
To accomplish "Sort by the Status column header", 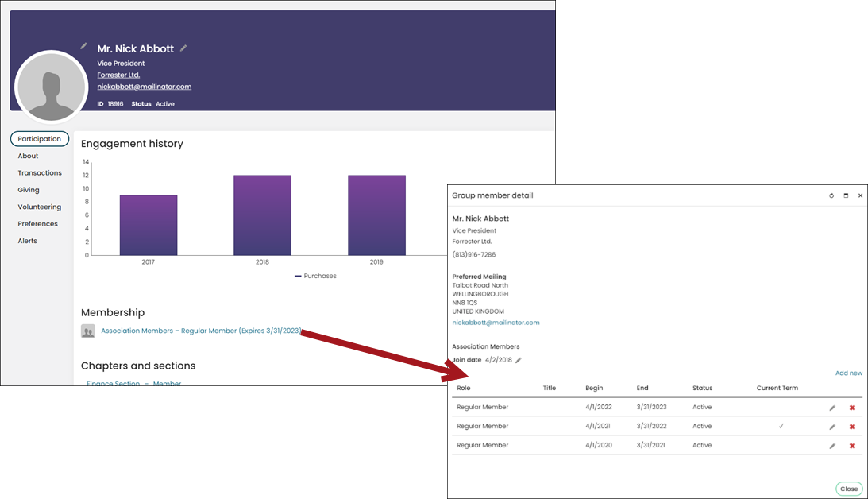I will [x=703, y=389].
